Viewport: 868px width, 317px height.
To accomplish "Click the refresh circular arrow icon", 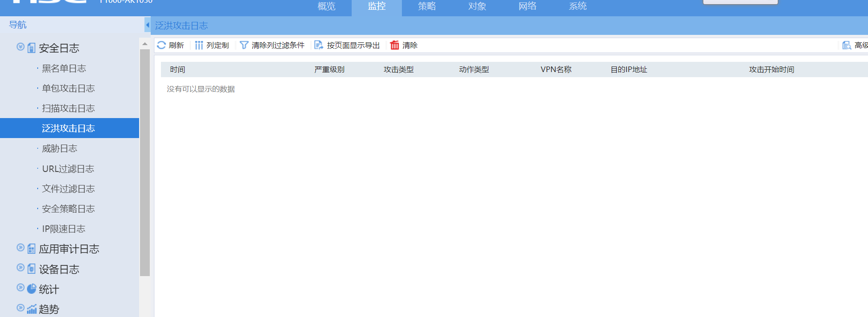I will point(161,45).
